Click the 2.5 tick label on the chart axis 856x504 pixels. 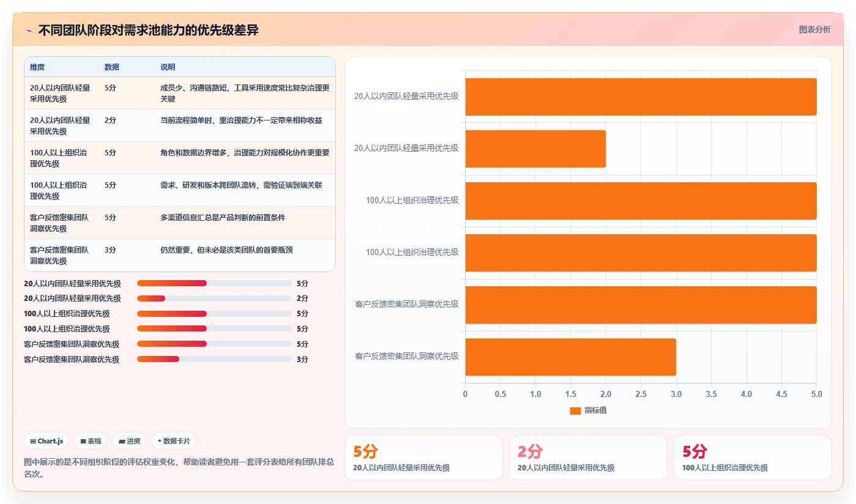(x=641, y=395)
